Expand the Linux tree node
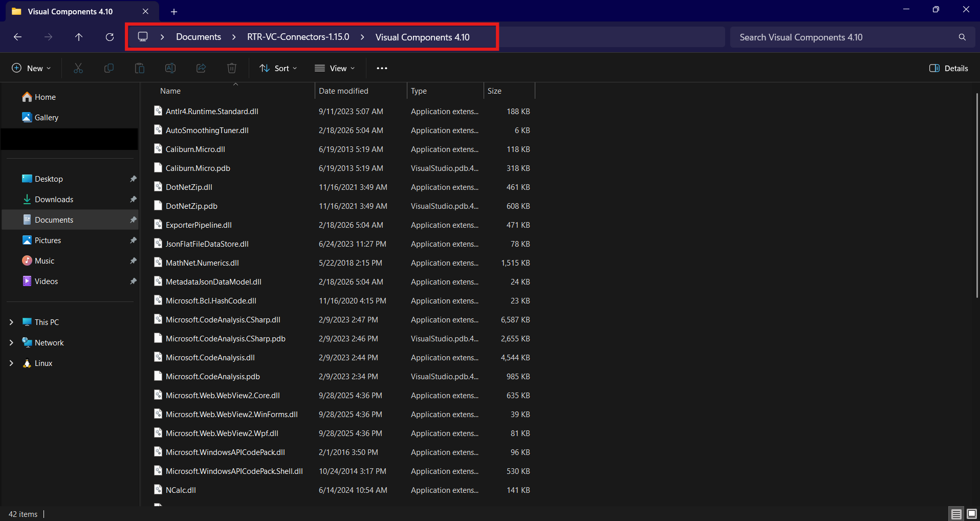This screenshot has width=980, height=521. coord(11,363)
